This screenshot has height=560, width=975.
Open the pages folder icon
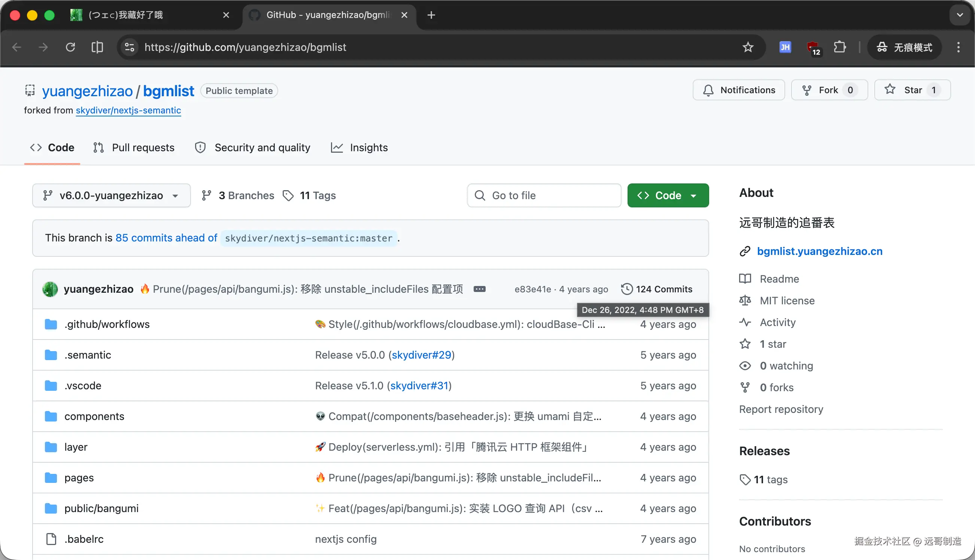coord(51,478)
